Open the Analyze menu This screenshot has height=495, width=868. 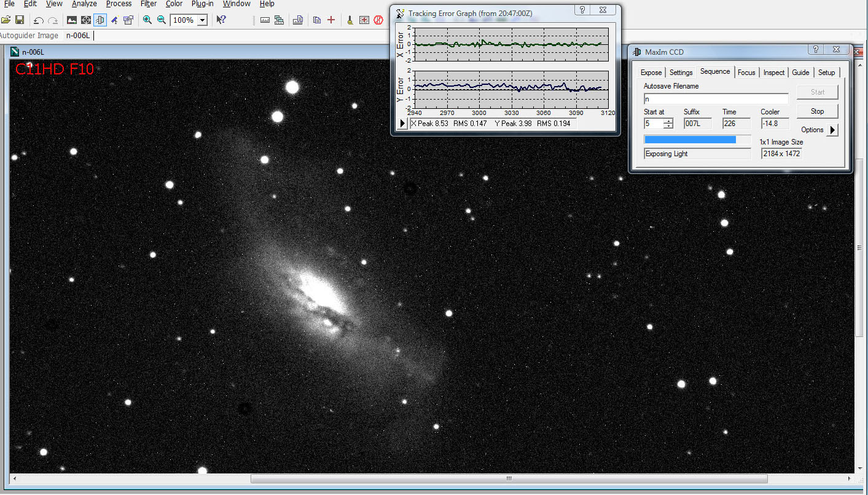[84, 4]
